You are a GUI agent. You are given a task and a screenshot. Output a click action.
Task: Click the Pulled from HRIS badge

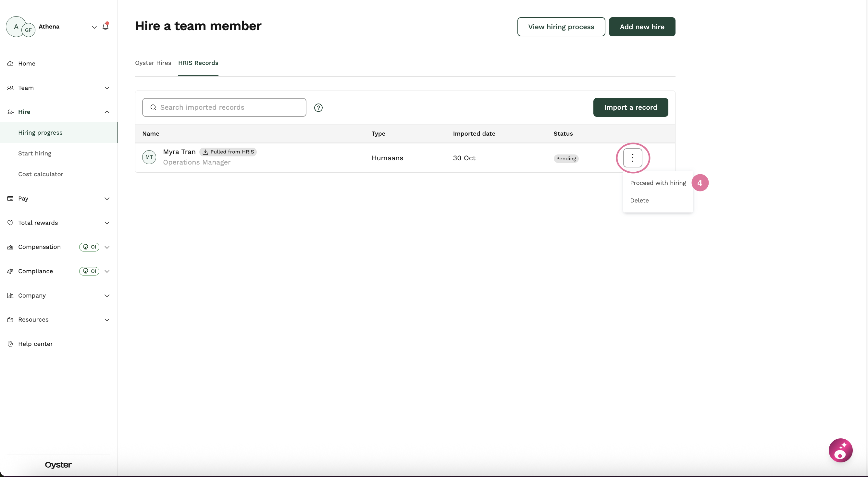pyautogui.click(x=228, y=152)
